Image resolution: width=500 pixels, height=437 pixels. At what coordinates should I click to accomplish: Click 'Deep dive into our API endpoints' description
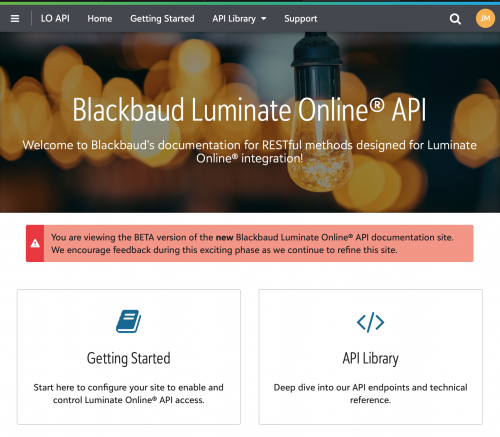(371, 394)
